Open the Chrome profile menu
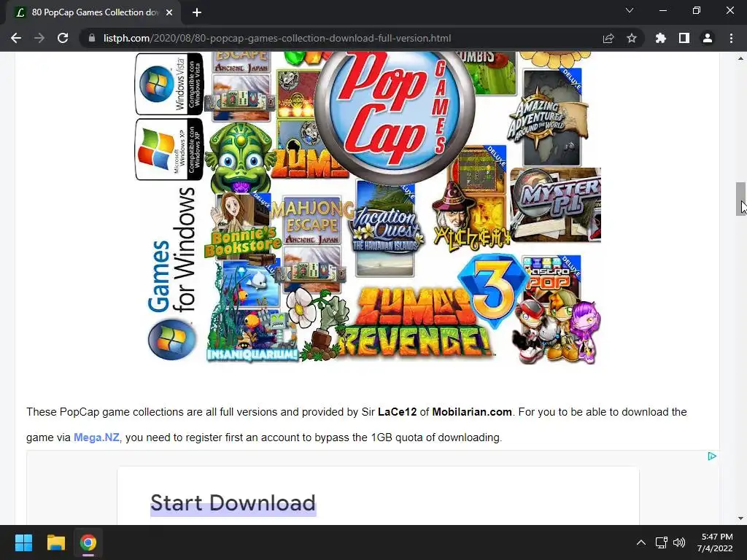This screenshot has height=560, width=747. pyautogui.click(x=708, y=38)
